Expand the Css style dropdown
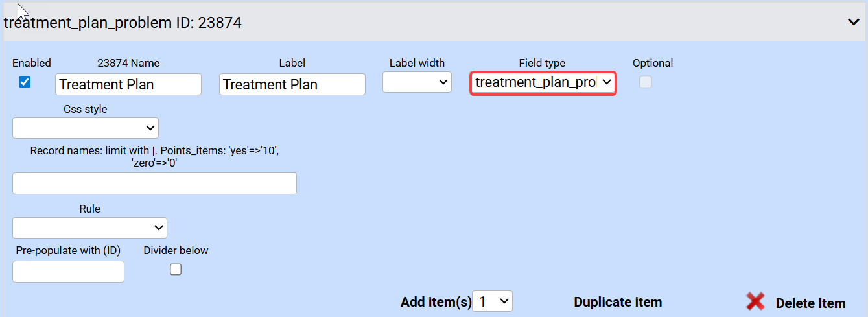Screen dimensions: 868x317 [x=86, y=128]
